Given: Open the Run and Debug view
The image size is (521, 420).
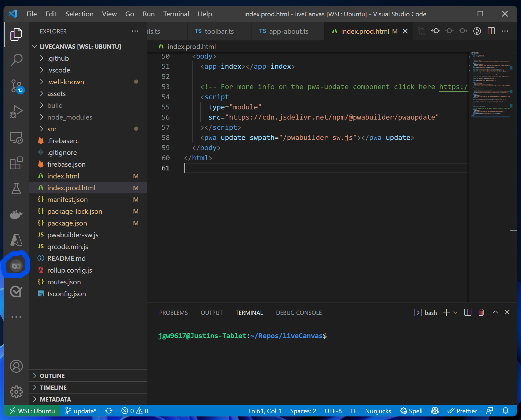Looking at the screenshot, I should (16, 111).
